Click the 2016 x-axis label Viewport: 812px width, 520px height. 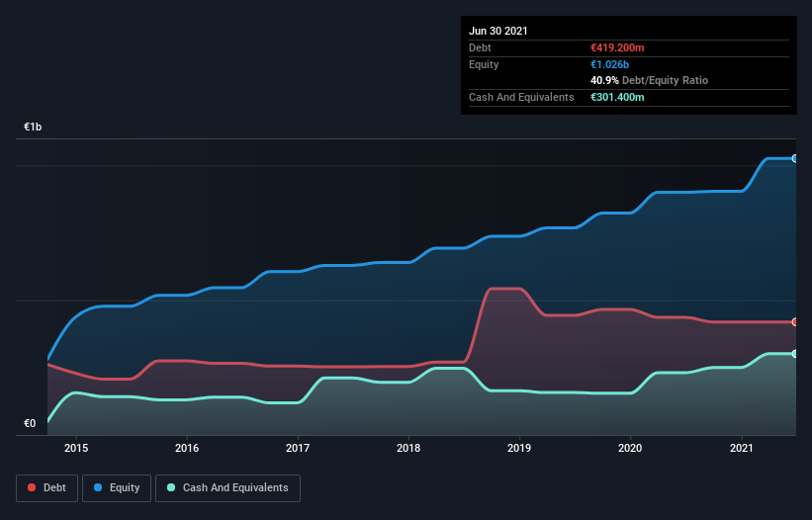pyautogui.click(x=187, y=448)
